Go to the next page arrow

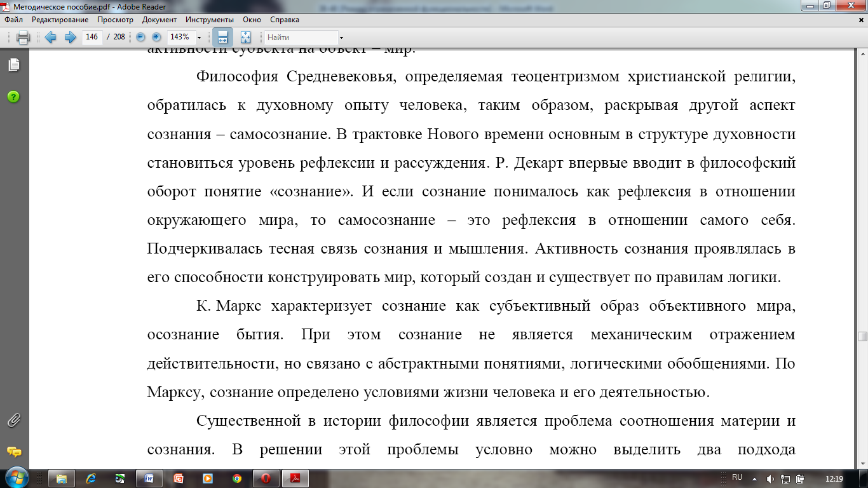(70, 37)
